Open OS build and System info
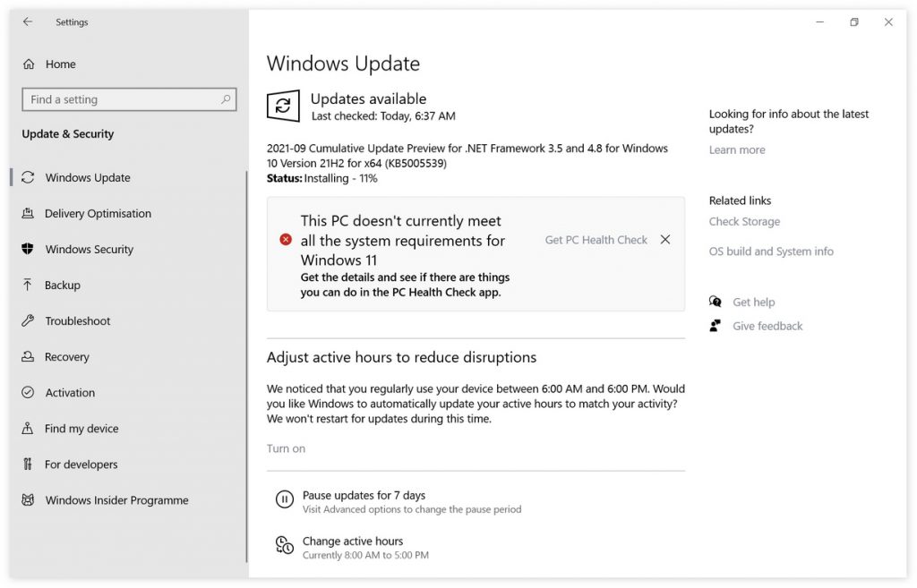The image size is (917, 588). tap(771, 251)
